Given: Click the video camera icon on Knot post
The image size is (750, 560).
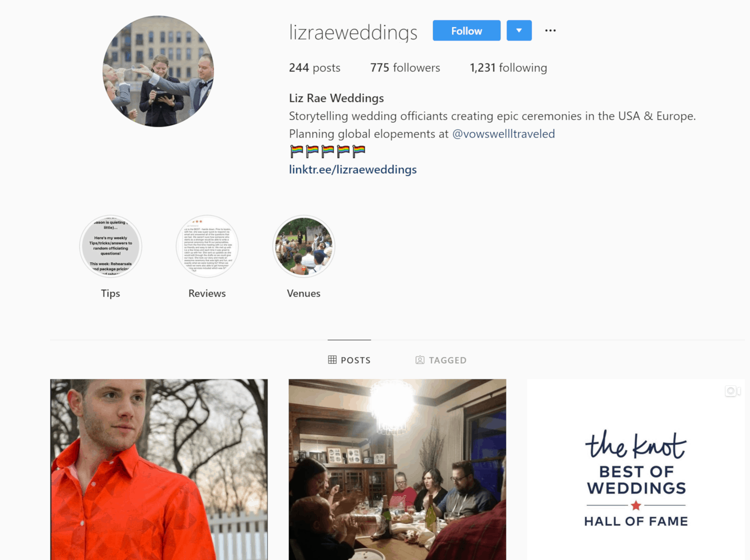Looking at the screenshot, I should [x=732, y=391].
